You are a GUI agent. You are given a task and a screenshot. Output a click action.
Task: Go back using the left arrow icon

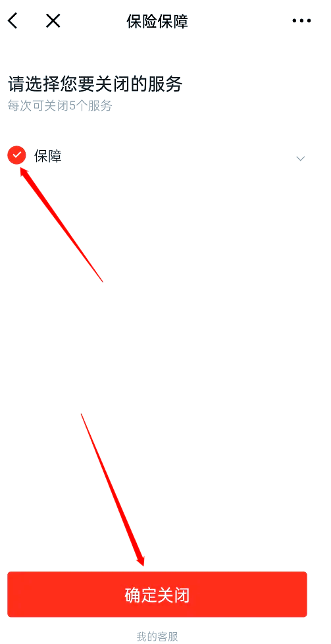pos(13,20)
